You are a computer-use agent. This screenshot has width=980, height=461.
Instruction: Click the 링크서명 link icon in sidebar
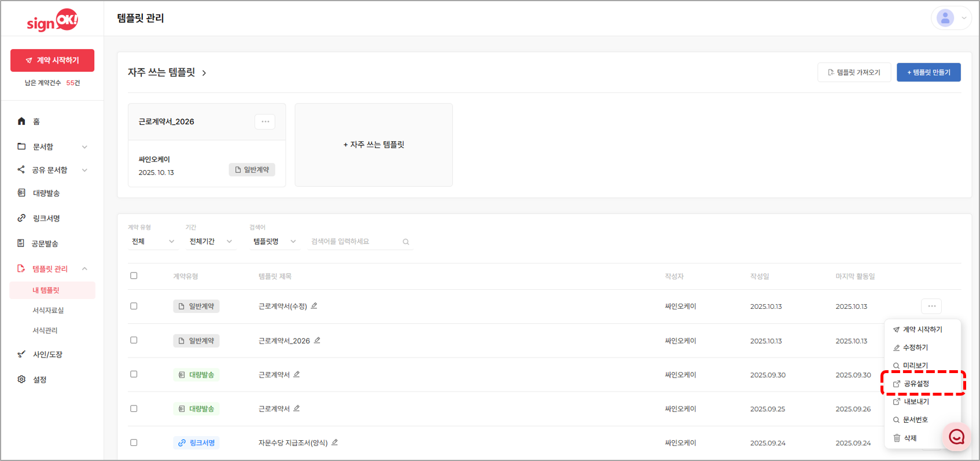click(21, 218)
